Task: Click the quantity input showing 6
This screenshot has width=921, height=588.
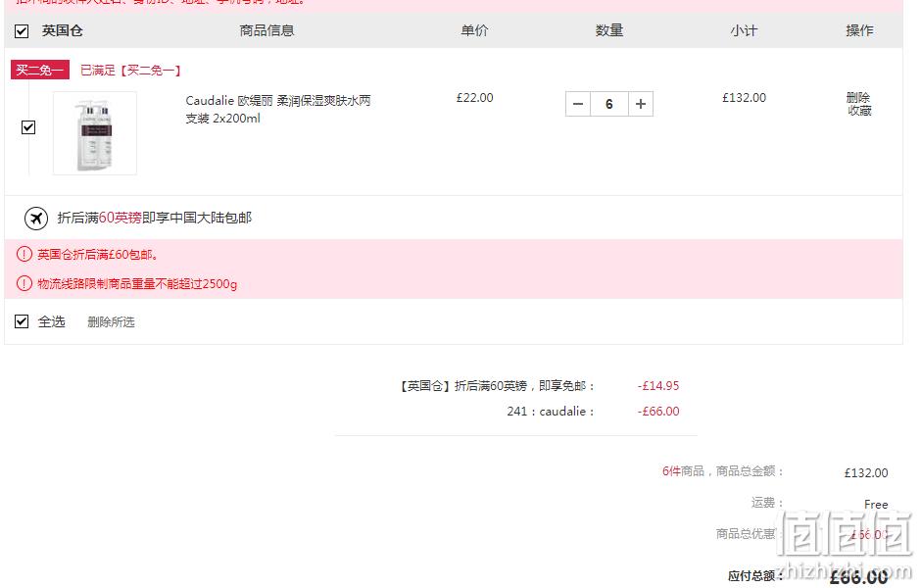Action: 609,104
